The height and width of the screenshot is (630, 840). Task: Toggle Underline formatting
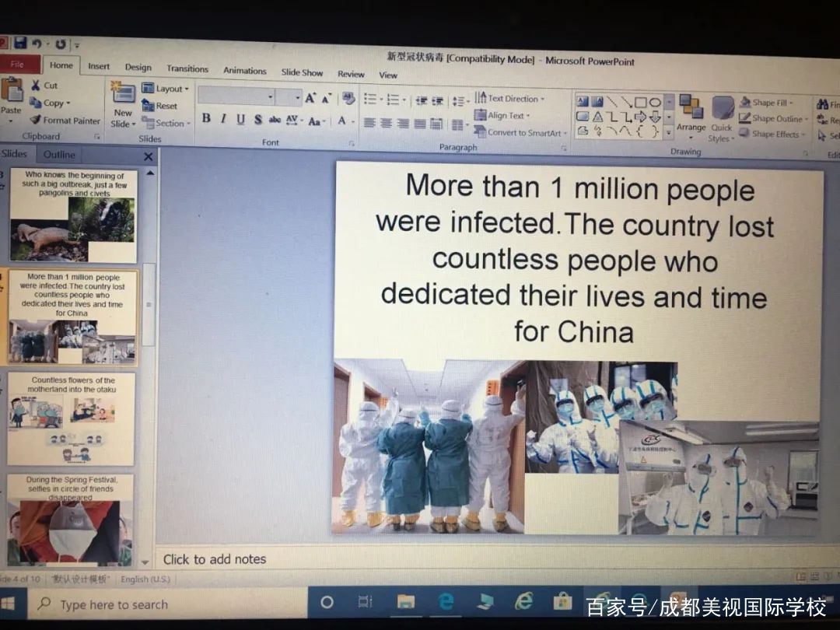click(240, 120)
